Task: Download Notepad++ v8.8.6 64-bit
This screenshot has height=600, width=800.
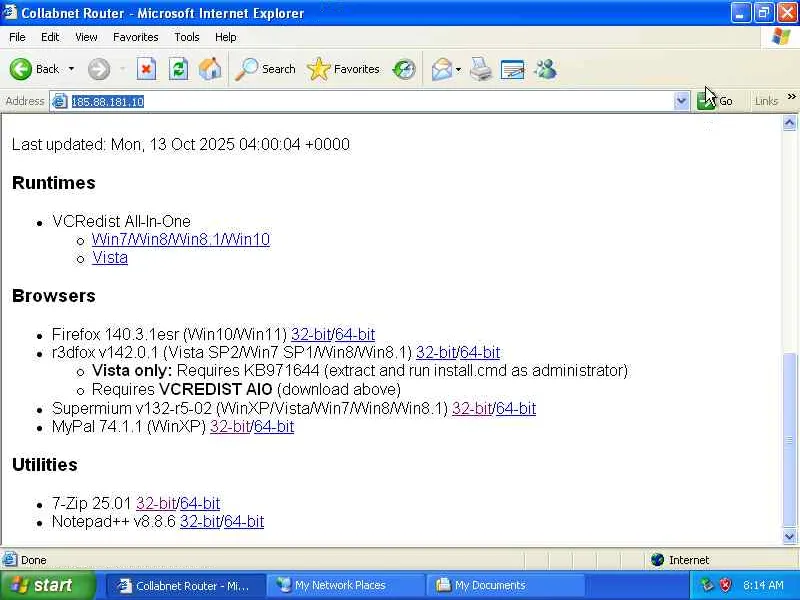Action: point(244,521)
